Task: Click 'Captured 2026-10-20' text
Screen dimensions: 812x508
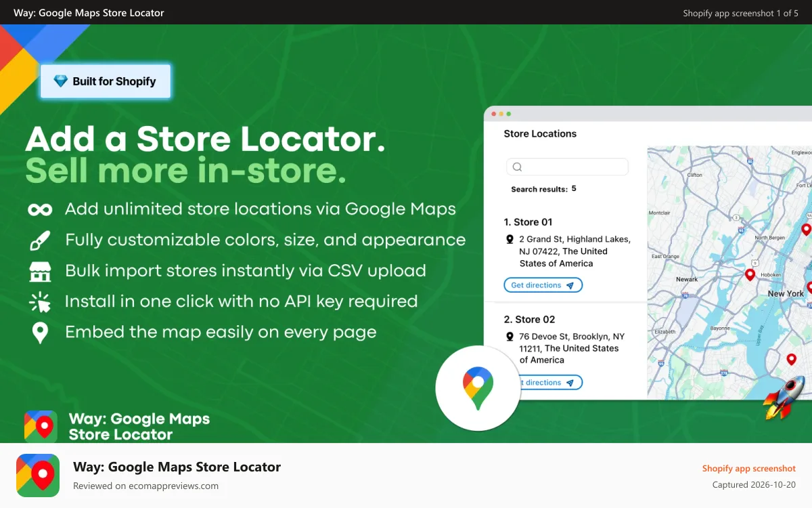Action: pos(754,485)
